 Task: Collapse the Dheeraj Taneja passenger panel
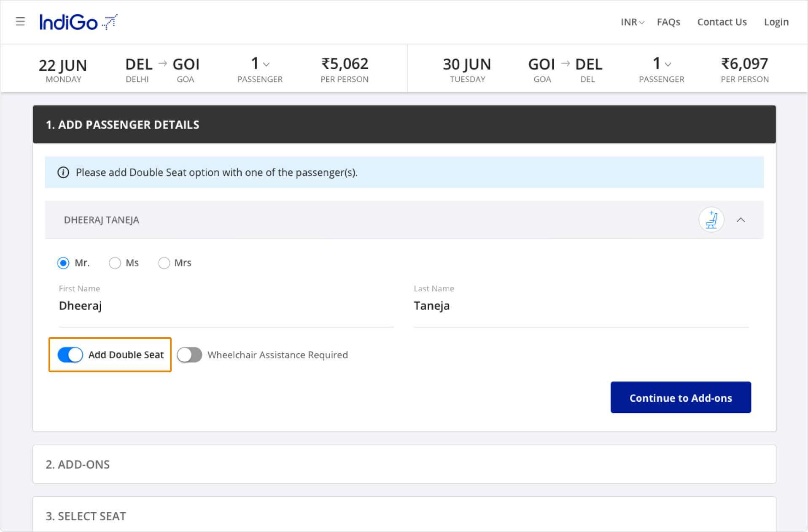[741, 220]
